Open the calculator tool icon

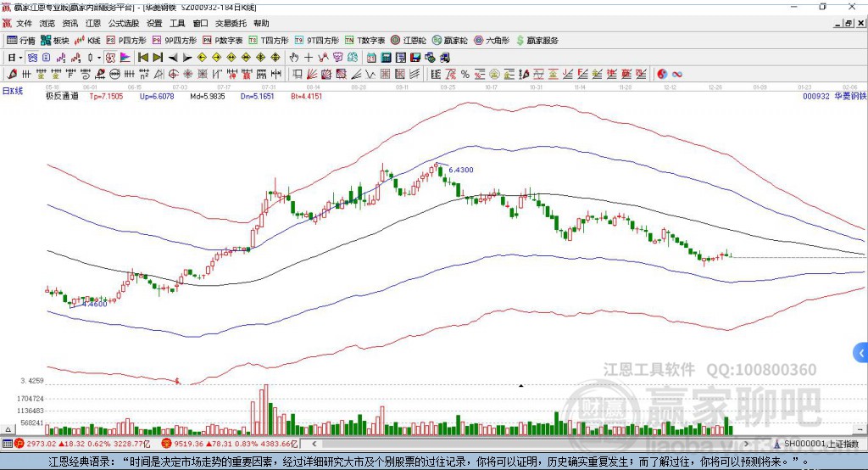coord(386,57)
